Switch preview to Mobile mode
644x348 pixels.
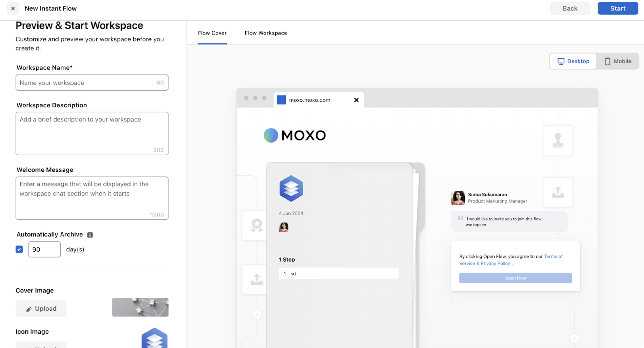point(618,61)
